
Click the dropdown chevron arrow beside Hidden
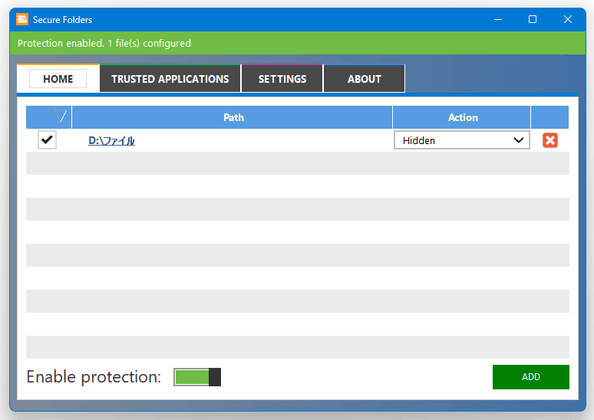click(x=518, y=140)
